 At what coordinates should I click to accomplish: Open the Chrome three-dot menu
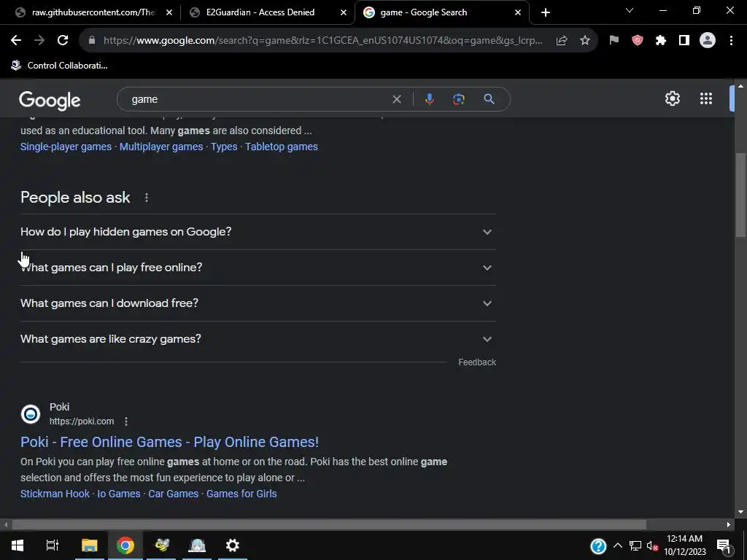click(731, 41)
